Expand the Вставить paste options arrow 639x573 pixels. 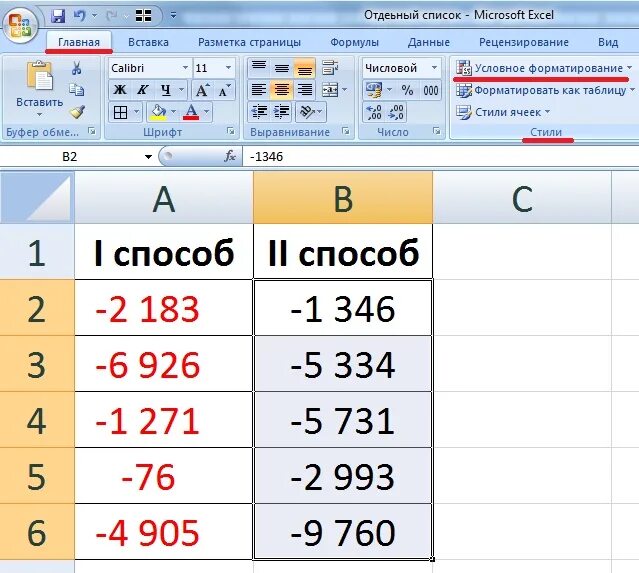(39, 115)
